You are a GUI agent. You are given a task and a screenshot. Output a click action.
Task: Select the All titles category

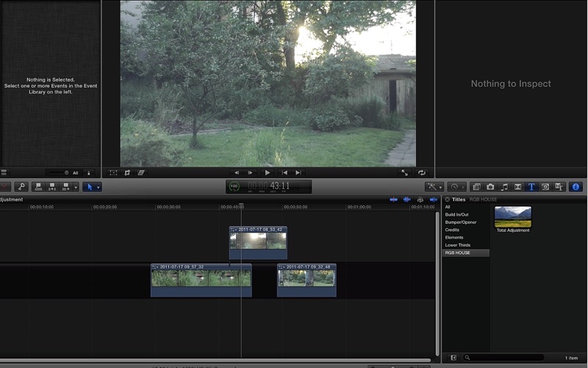[x=448, y=207]
